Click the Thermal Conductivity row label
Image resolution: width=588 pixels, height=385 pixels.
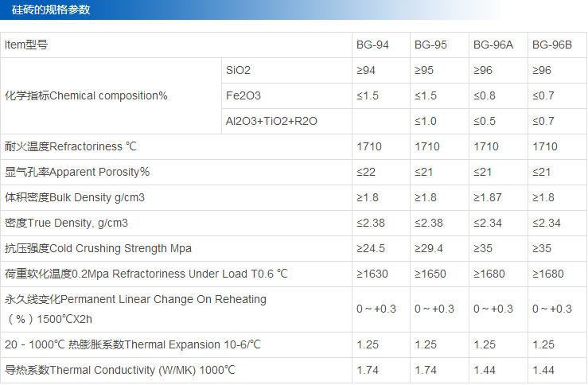pos(120,370)
